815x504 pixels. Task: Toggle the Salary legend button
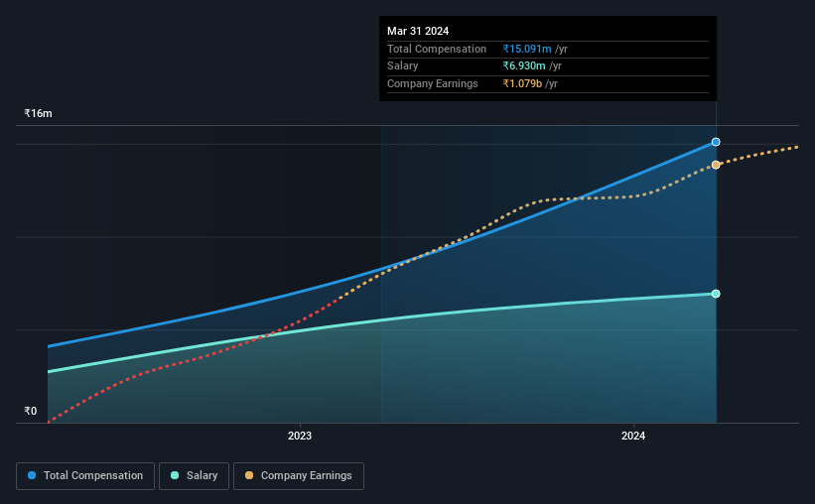pos(194,476)
